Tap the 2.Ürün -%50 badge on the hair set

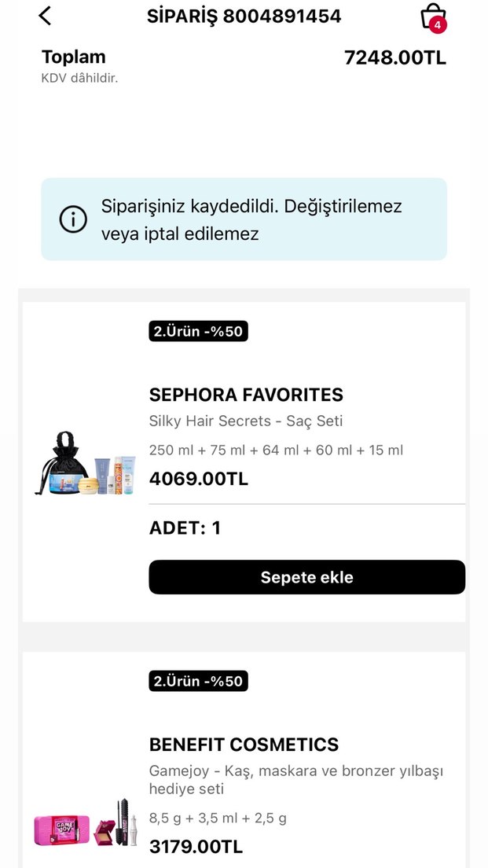pyautogui.click(x=198, y=331)
